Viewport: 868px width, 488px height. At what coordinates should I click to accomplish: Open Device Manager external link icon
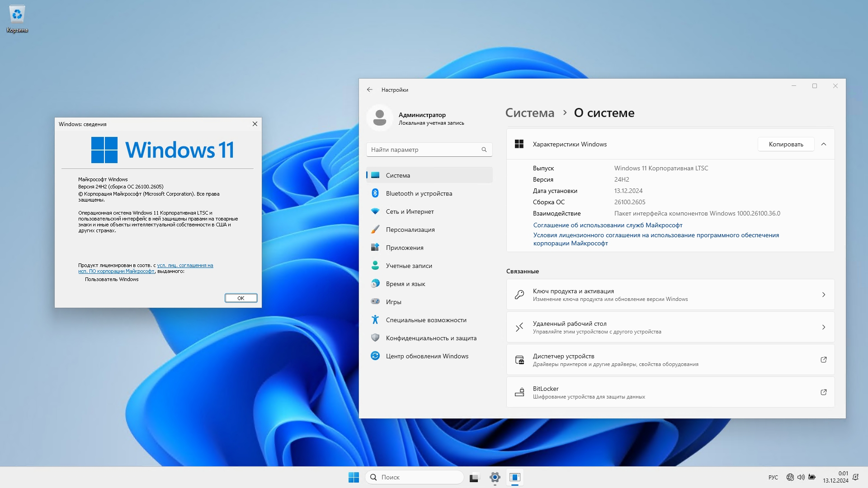click(824, 360)
